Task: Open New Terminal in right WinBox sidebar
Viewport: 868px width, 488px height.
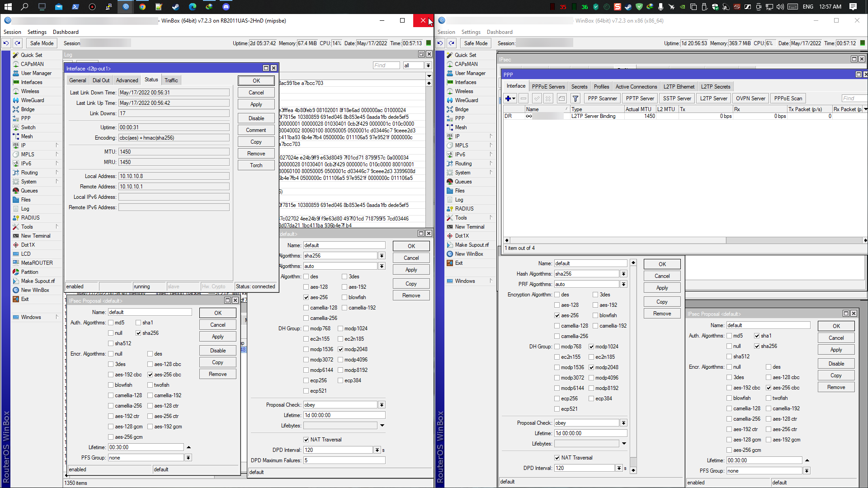Action: click(469, 226)
